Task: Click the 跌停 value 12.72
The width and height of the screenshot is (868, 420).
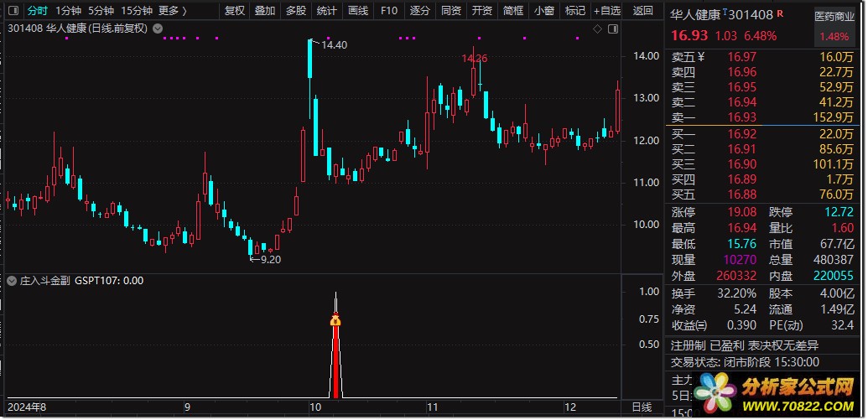Action: pos(839,212)
